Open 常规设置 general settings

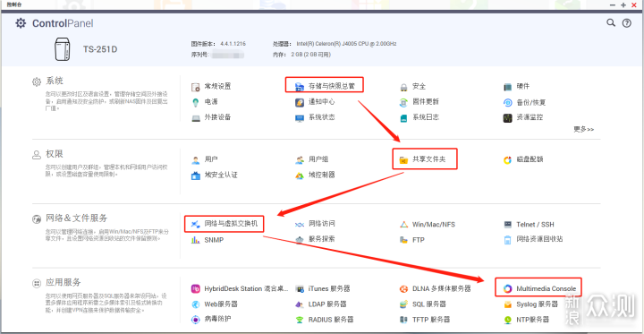pyautogui.click(x=211, y=86)
